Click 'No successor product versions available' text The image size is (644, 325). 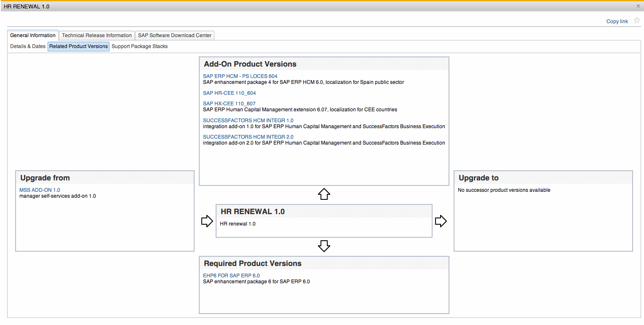pyautogui.click(x=504, y=190)
